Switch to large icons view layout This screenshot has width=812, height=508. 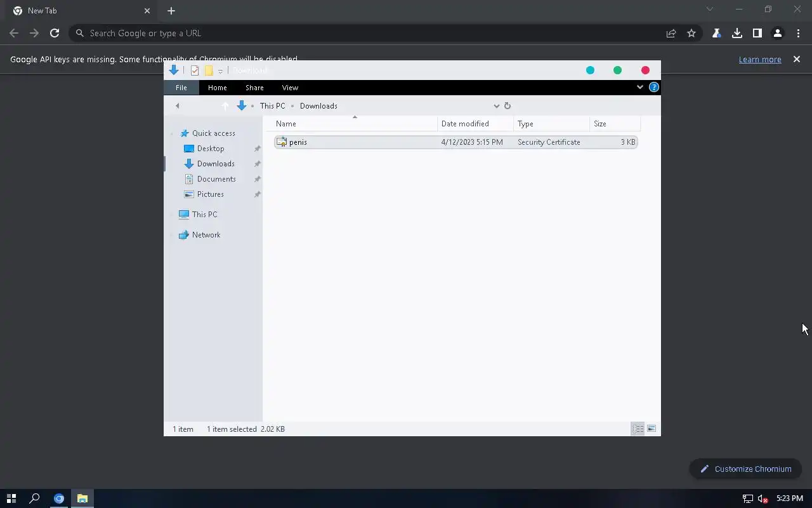pos(652,429)
